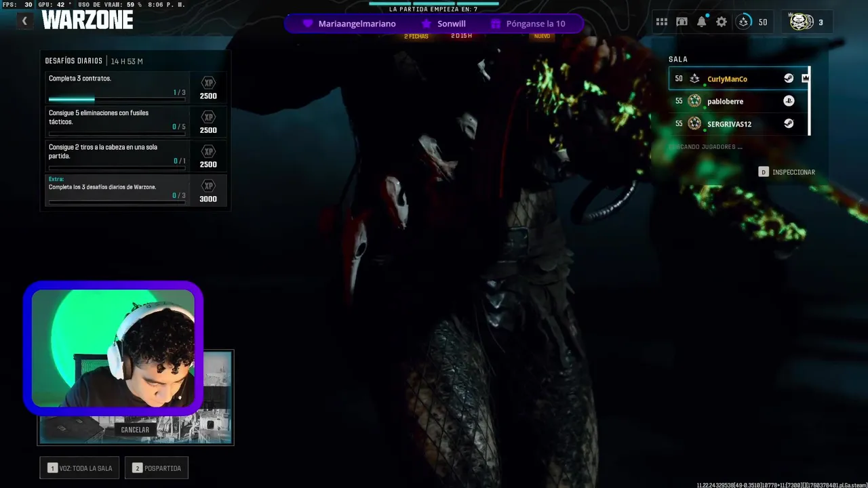Click the Steam platform icon beside CurlyManCo
The width and height of the screenshot is (868, 488).
tap(789, 78)
